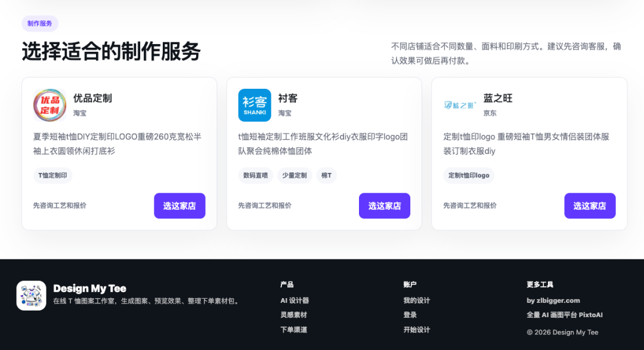The image size is (644, 350).
Task: Click the 数码直喷 tag
Action: pos(255,175)
